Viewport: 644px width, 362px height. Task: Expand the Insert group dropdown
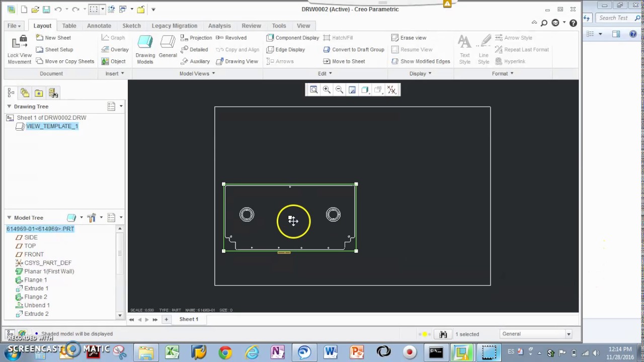pos(115,73)
